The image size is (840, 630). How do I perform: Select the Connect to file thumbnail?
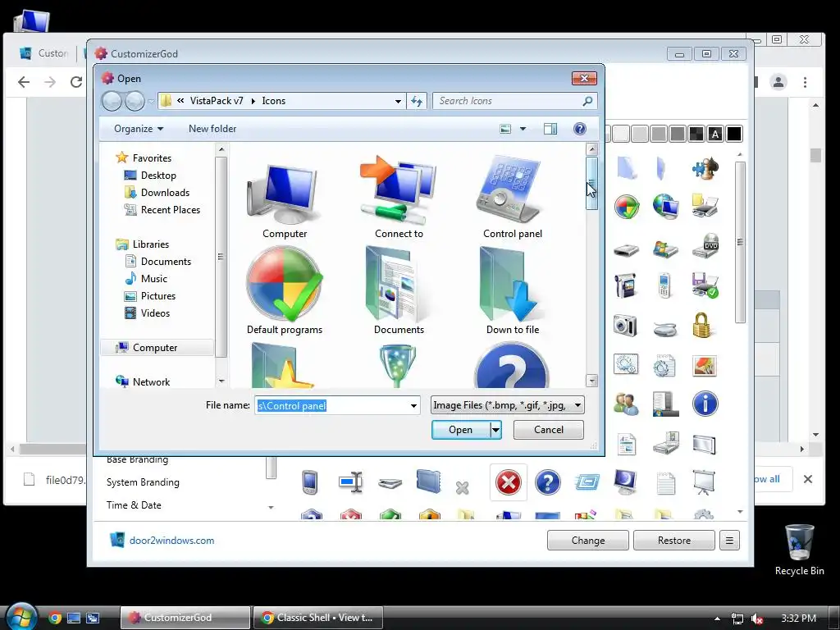pyautogui.click(x=399, y=197)
